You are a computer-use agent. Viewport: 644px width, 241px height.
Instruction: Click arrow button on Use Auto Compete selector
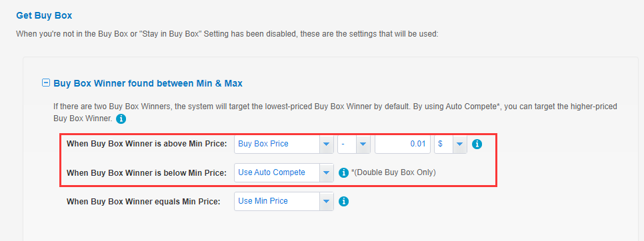(327, 173)
